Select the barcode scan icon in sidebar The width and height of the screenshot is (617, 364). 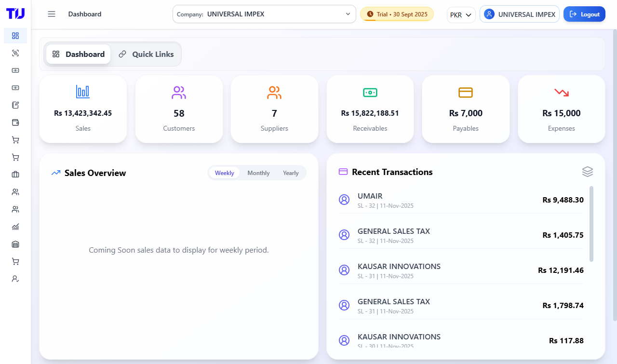(x=15, y=53)
